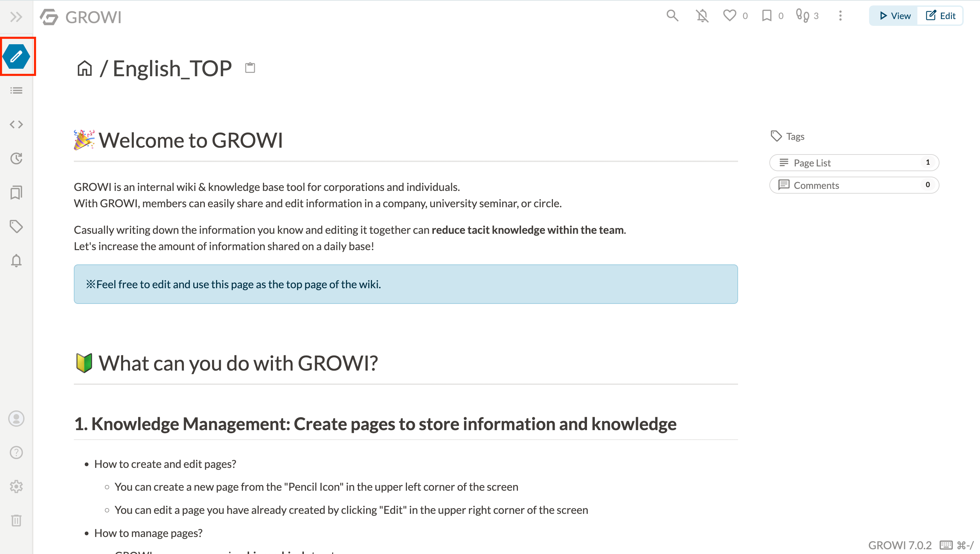Click 'How to manage pages?' bullet

[148, 533]
